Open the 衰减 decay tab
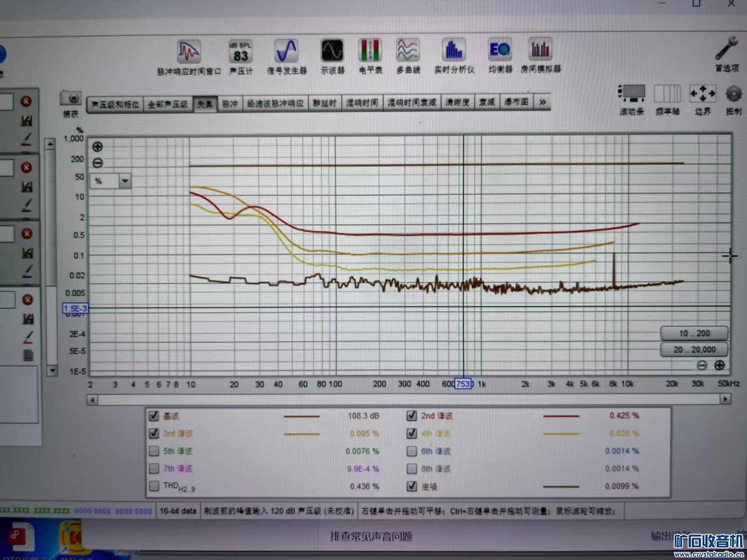 pos(487,102)
